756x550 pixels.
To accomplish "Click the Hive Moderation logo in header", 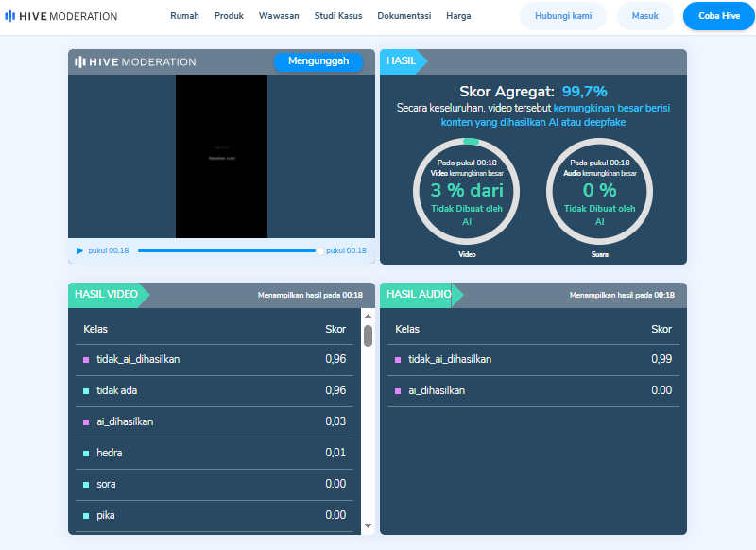I will 60,16.
